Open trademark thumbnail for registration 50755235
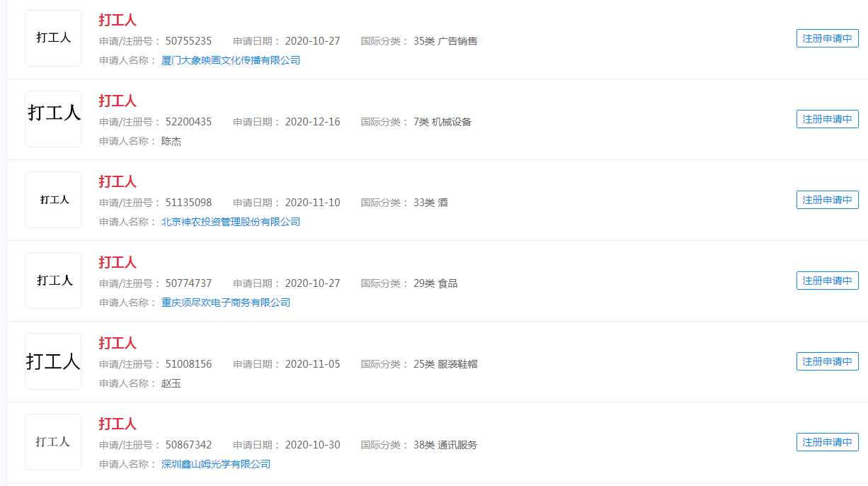The image size is (868, 486). click(53, 38)
